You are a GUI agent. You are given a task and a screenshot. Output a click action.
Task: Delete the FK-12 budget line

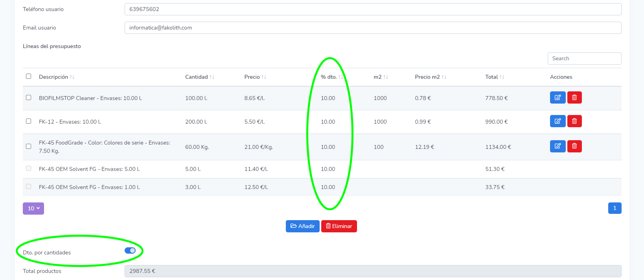(x=574, y=121)
